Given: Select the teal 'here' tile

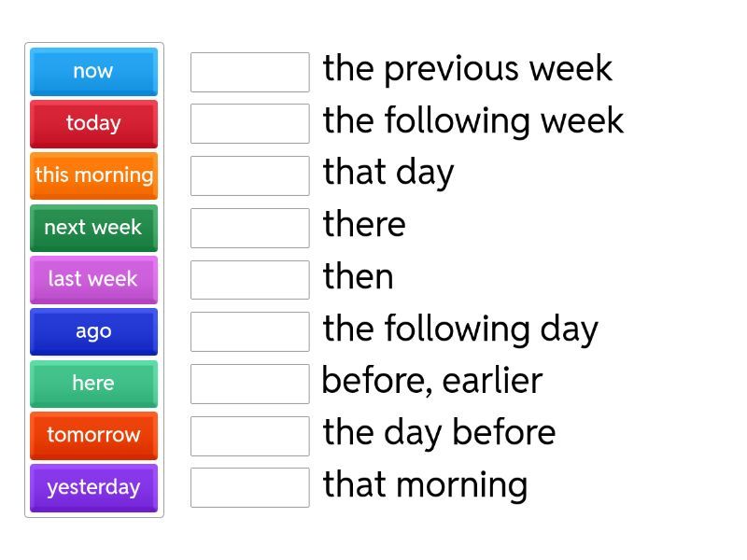Looking at the screenshot, I should pos(93,383).
